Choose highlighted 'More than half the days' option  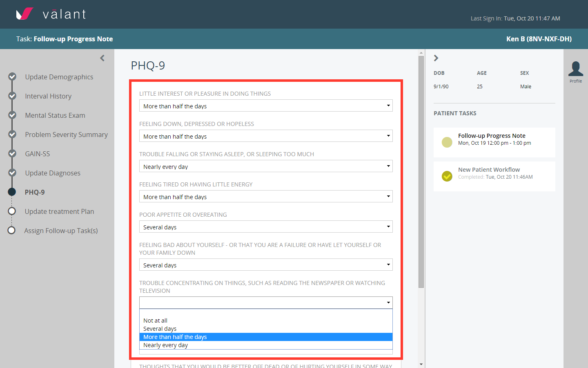click(266, 337)
